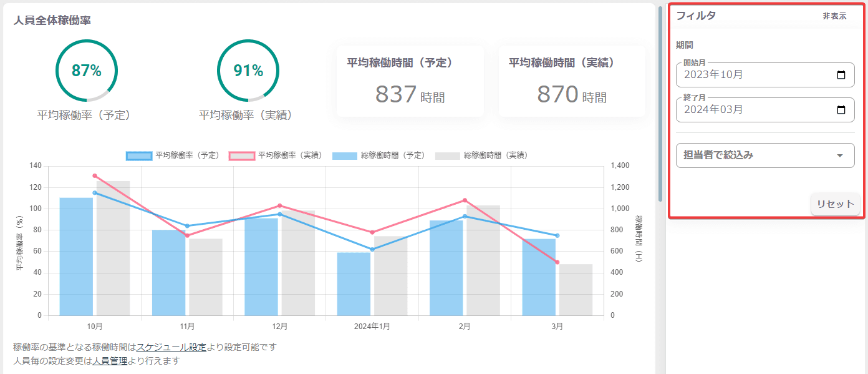Click the 3月 gray actual-hours bar

[x=576, y=290]
